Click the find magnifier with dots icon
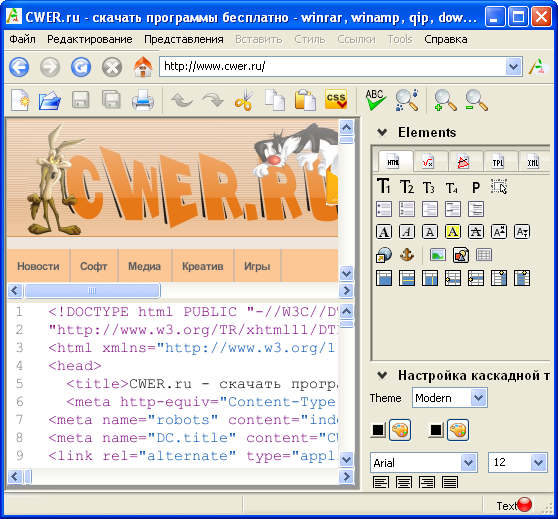Viewport: 558px width, 519px height. pos(407,100)
